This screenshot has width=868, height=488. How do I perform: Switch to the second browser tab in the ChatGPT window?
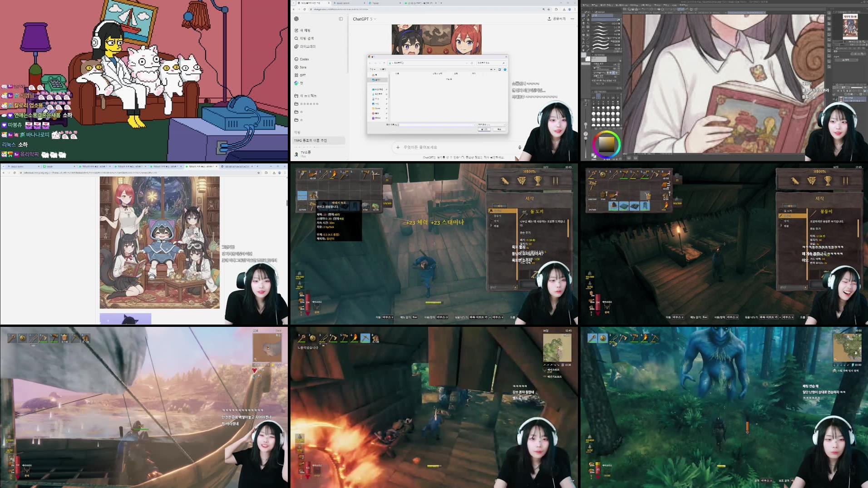pyautogui.click(x=350, y=3)
